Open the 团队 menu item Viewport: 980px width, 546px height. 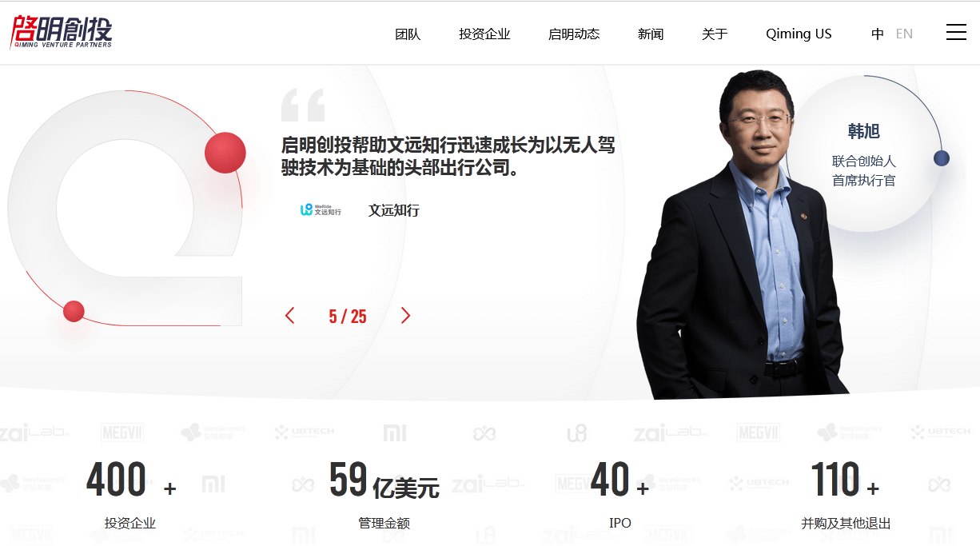408,34
